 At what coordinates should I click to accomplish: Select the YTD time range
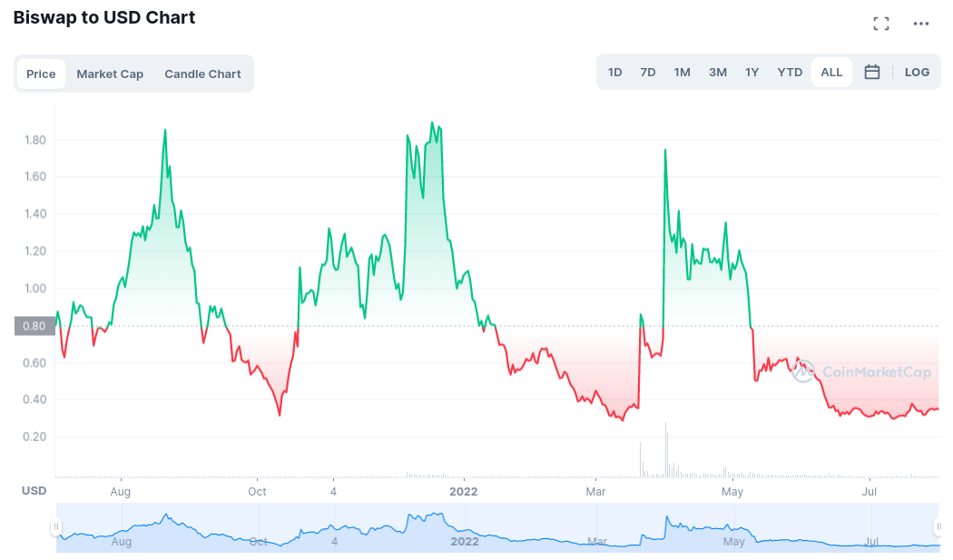pos(790,72)
